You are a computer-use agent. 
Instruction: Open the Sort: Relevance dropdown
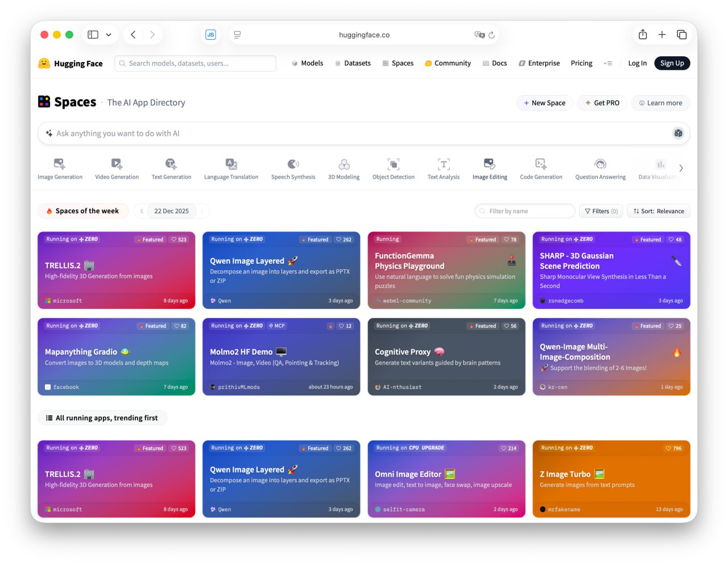(x=659, y=211)
